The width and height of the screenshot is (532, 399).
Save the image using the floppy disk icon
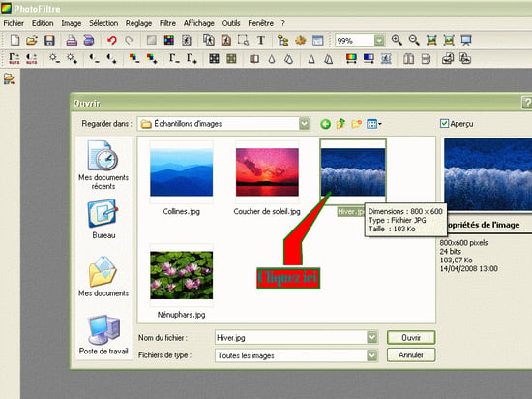tap(49, 40)
